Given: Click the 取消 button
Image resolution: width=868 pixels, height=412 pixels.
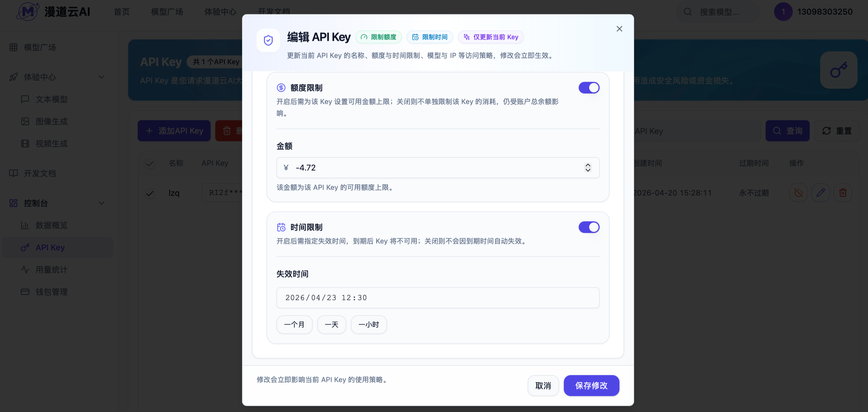Looking at the screenshot, I should click(543, 386).
